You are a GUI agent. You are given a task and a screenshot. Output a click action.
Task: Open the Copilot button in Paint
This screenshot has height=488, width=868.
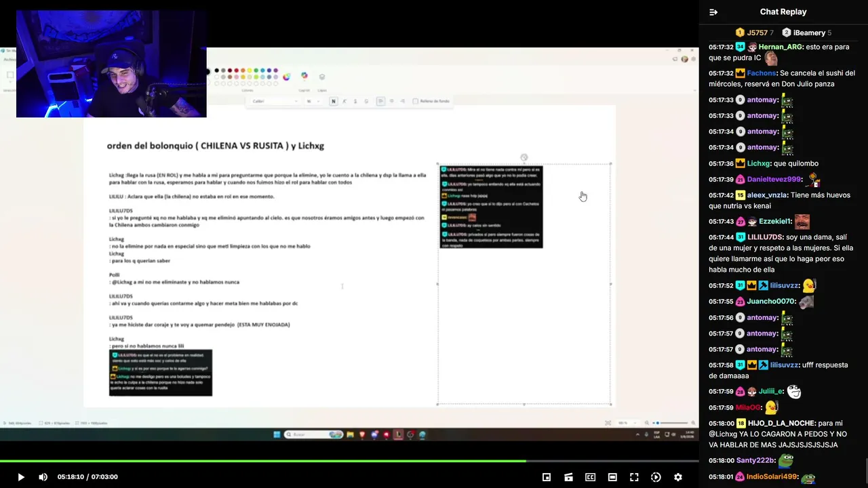[x=304, y=76]
